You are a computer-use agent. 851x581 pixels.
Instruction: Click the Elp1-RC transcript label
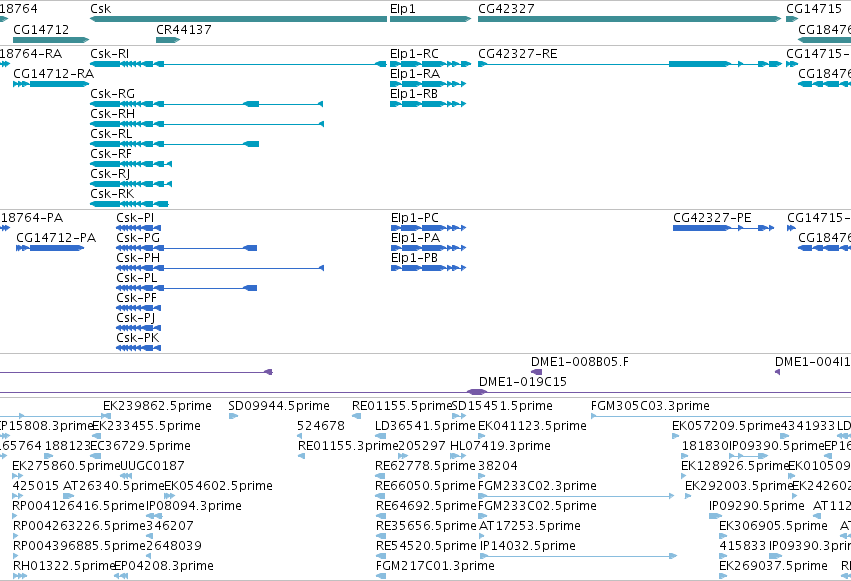414,54
